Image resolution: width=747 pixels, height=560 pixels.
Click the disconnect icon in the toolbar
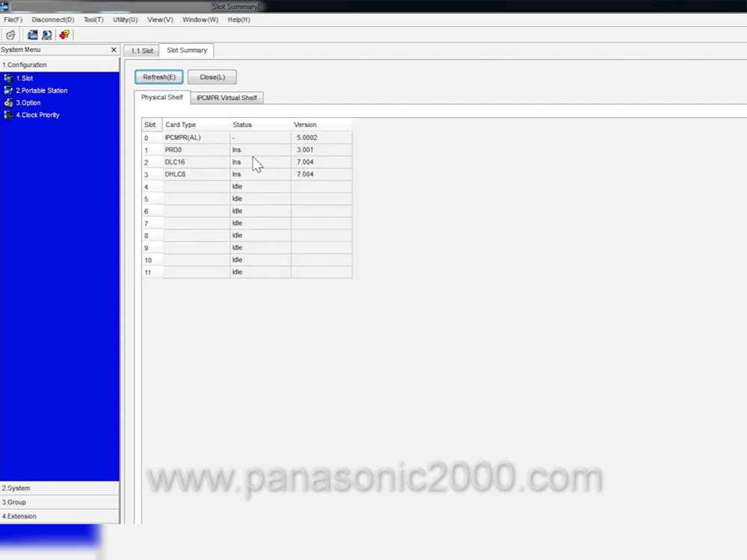pos(10,35)
